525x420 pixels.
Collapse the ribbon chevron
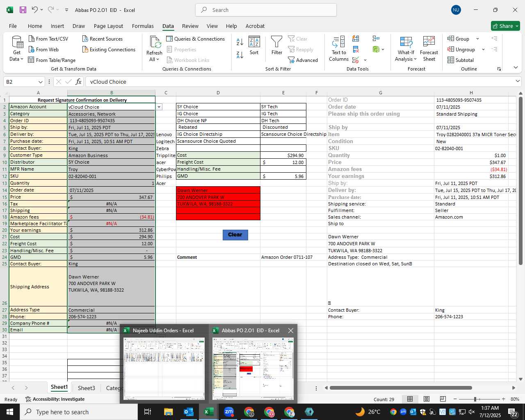(x=516, y=67)
